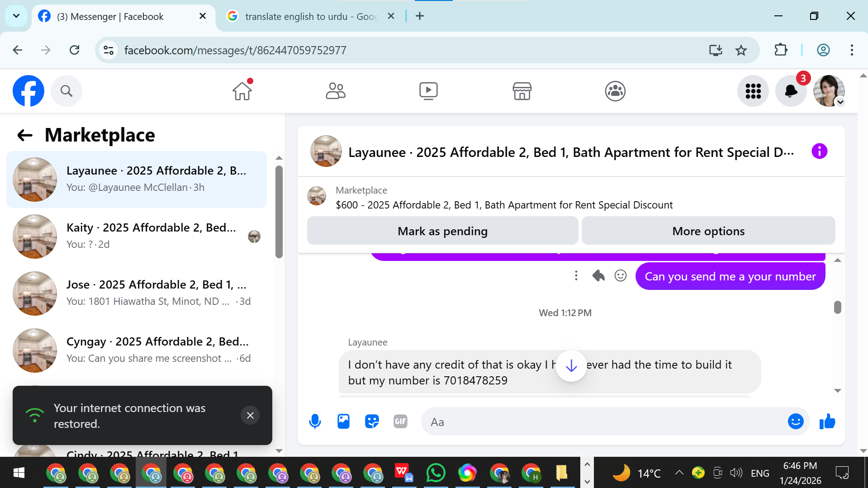868x488 pixels.
Task: Open the emoji picker in message box
Action: click(x=796, y=422)
